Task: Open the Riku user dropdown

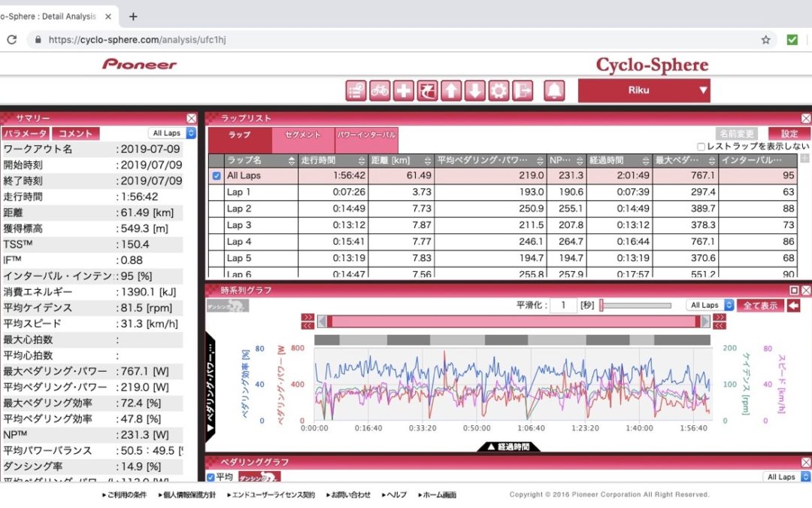Action: coord(644,90)
